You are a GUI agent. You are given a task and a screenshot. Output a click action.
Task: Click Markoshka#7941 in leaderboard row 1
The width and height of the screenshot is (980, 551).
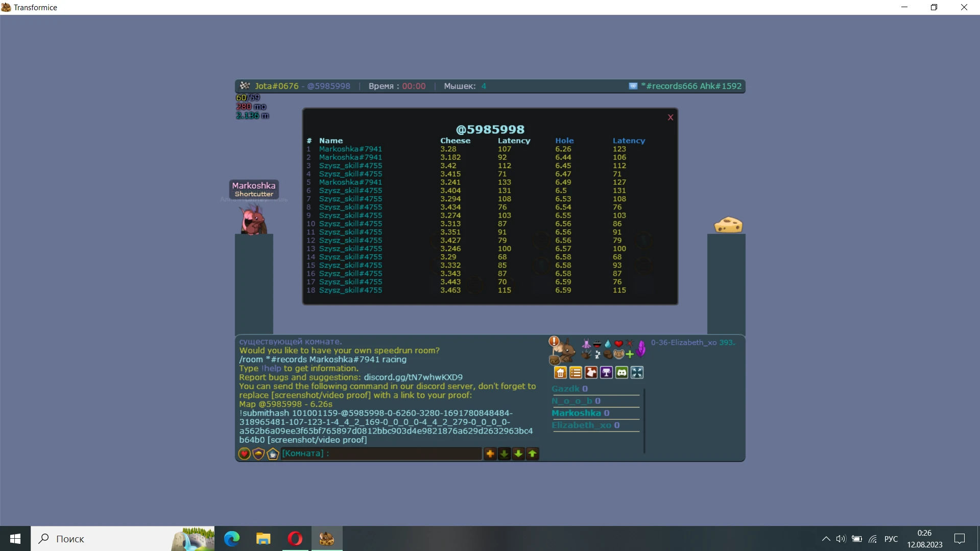tap(350, 149)
